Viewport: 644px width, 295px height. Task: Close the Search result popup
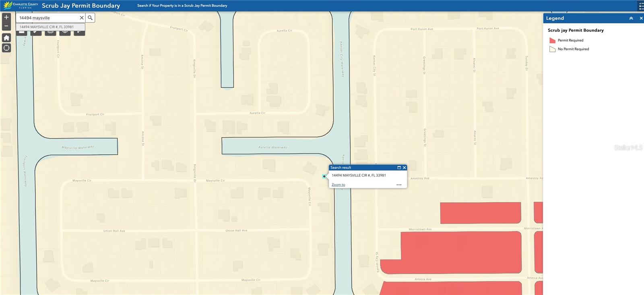pos(405,168)
